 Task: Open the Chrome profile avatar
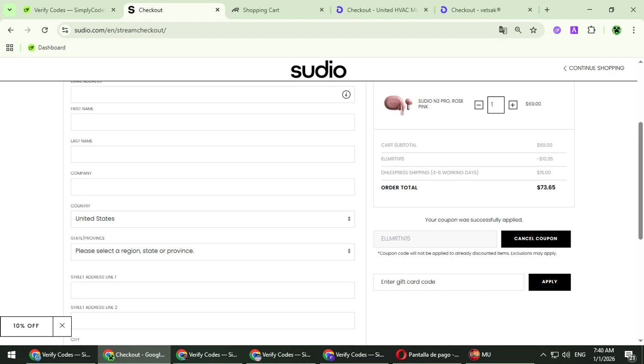(x=617, y=30)
